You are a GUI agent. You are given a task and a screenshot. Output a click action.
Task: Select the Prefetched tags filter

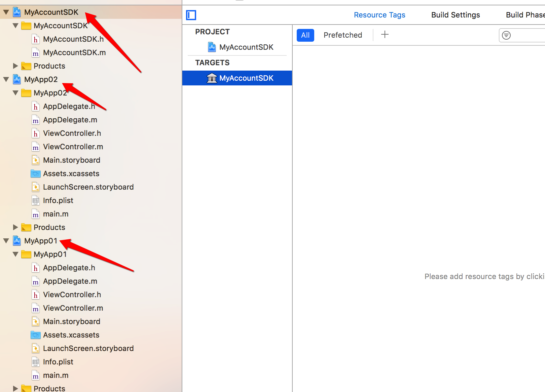coord(343,35)
